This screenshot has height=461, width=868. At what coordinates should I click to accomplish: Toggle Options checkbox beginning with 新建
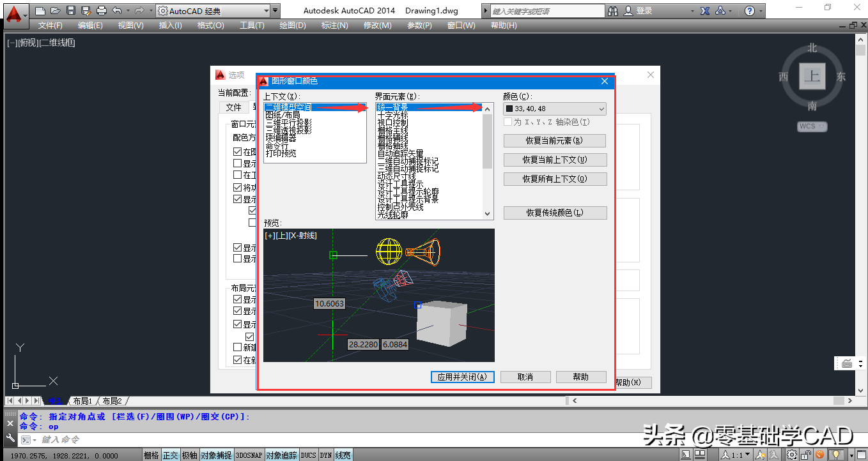[238, 347]
